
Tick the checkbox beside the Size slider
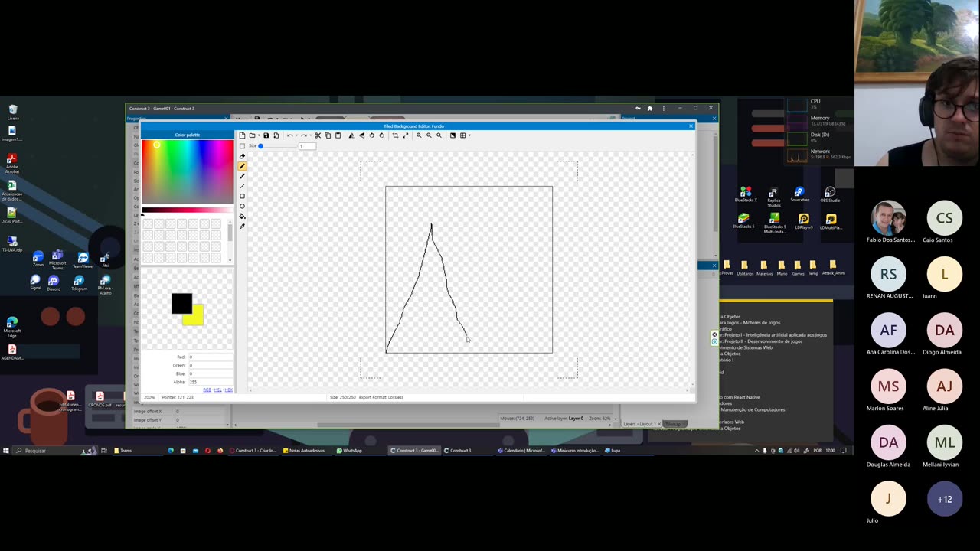click(242, 146)
